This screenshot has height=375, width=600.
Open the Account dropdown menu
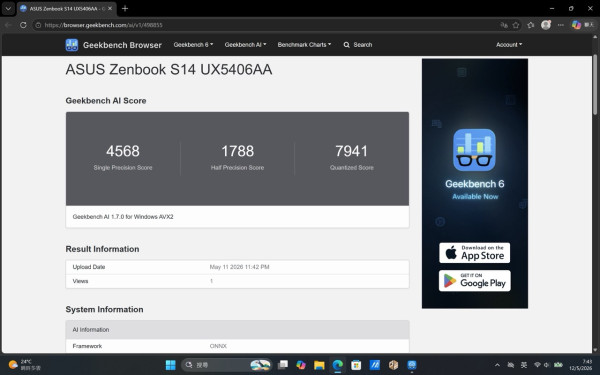click(509, 45)
